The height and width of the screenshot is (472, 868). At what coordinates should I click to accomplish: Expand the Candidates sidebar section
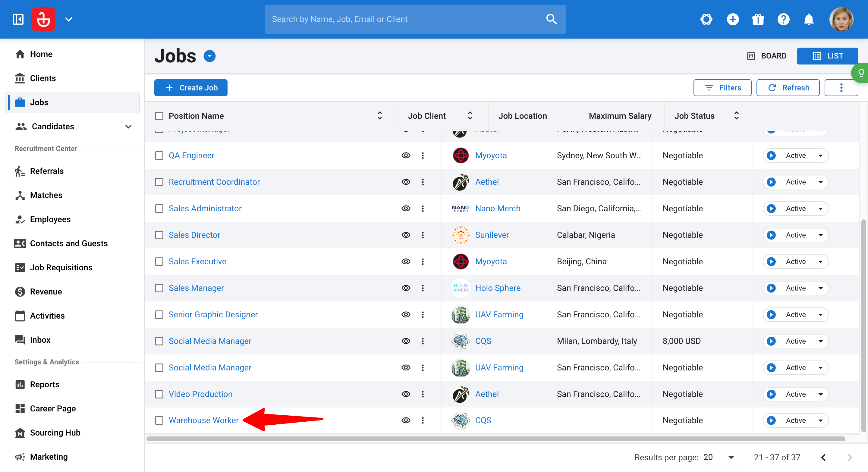[128, 126]
